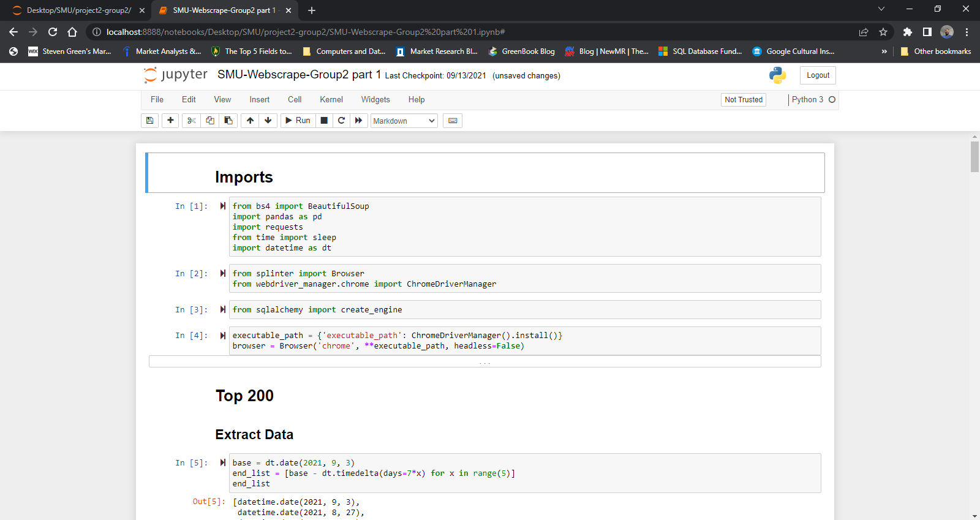Screen dimensions: 980x520
Task: Click the Logout button
Action: [818, 75]
